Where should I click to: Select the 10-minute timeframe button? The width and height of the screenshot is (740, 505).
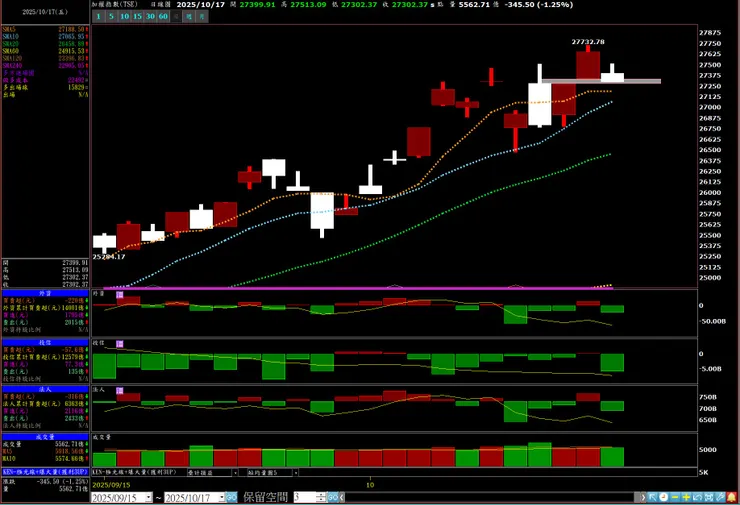click(124, 17)
